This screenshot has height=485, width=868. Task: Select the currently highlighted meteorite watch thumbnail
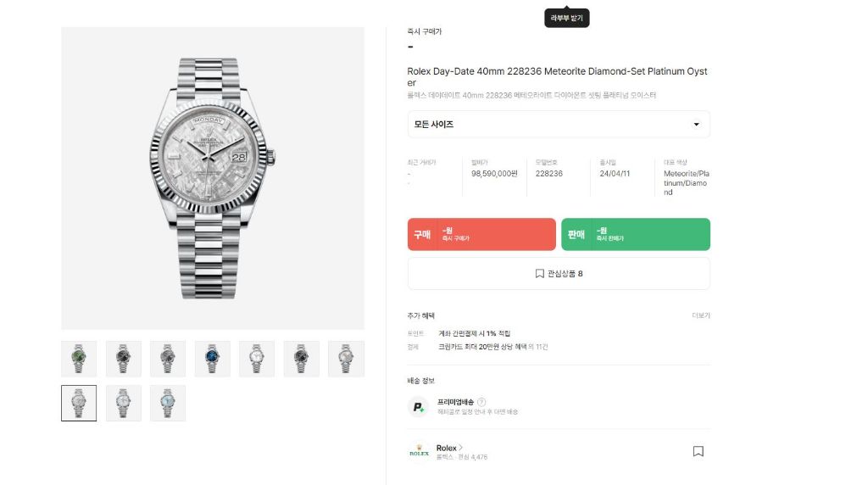[x=79, y=403]
